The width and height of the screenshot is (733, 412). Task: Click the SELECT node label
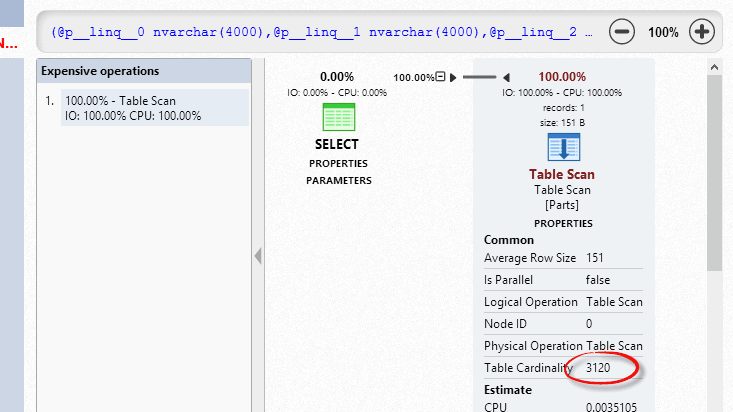[337, 145]
